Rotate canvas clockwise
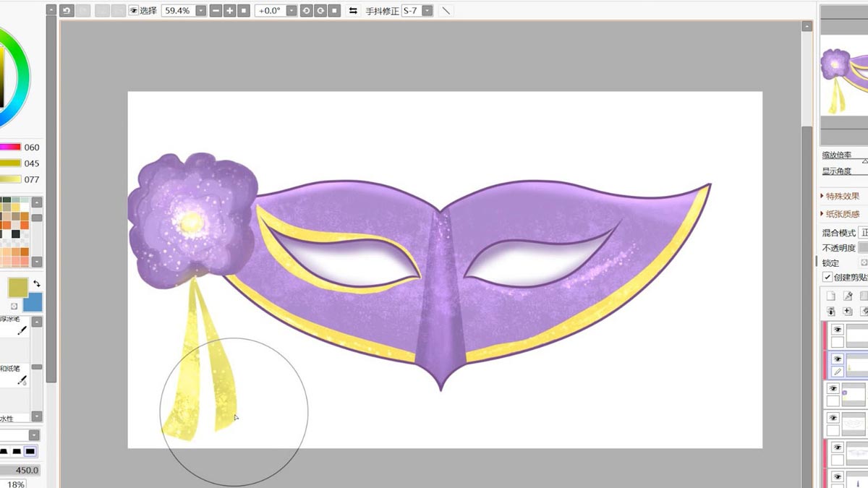This screenshot has width=868, height=488. point(320,11)
